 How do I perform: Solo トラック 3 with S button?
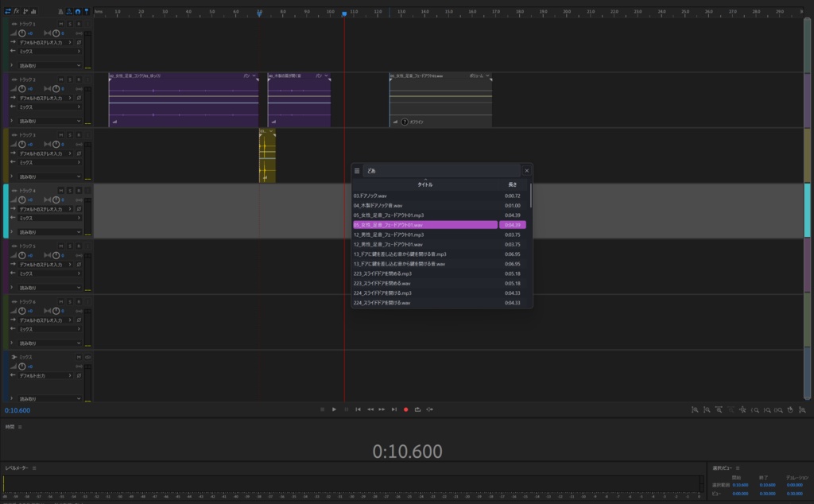(x=70, y=135)
